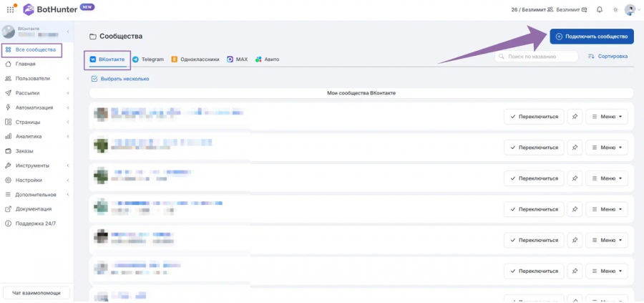Click Переключиться on the second community row
Viewport: 644px width, 303px height.
[534, 148]
